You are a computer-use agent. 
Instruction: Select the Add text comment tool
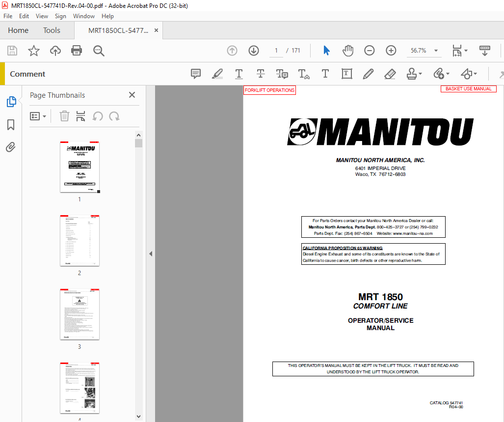(x=325, y=74)
